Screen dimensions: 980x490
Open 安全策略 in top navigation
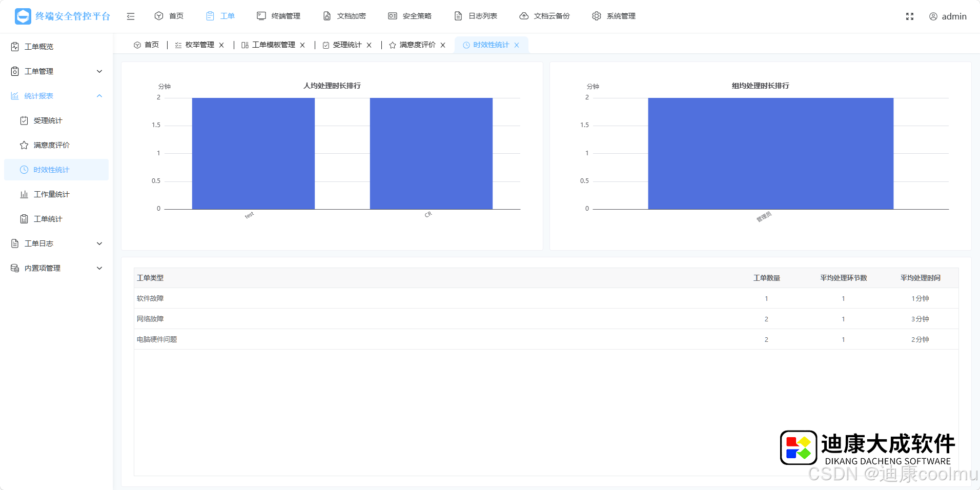click(x=410, y=16)
